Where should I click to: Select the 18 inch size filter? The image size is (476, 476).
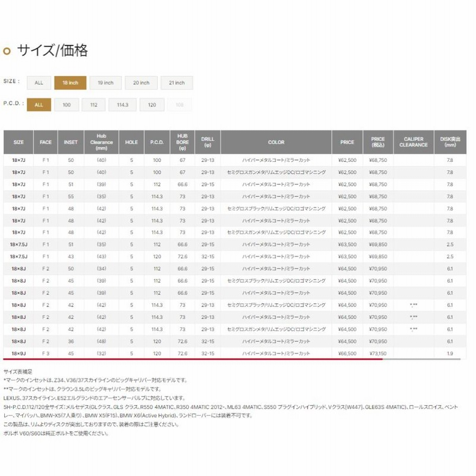[70, 83]
